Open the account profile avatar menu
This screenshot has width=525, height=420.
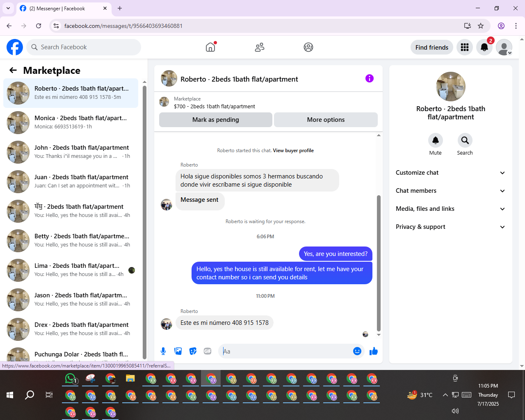pyautogui.click(x=504, y=47)
